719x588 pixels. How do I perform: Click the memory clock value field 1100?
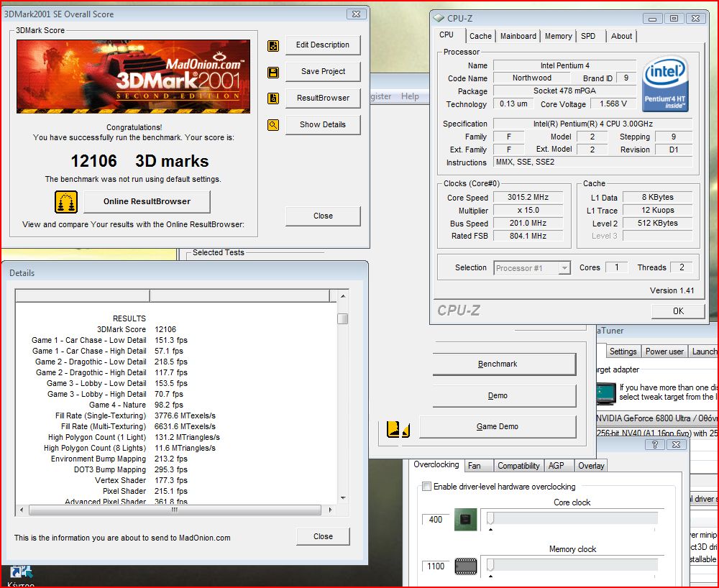[435, 566]
